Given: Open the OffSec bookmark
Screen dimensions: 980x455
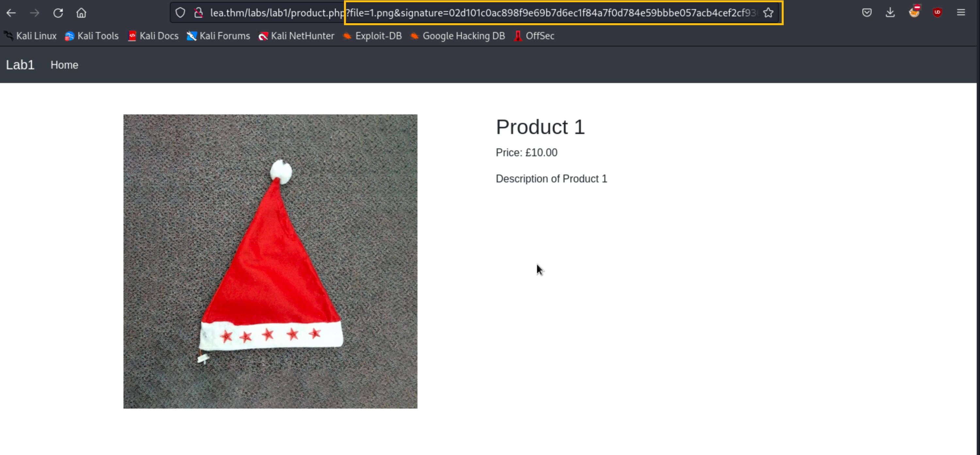Looking at the screenshot, I should click(534, 36).
